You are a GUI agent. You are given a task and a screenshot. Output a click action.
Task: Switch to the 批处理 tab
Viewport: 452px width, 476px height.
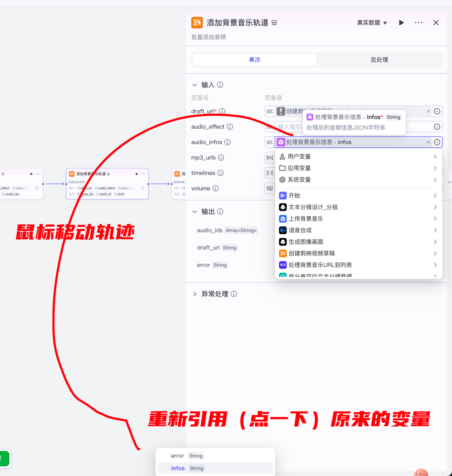[379, 60]
